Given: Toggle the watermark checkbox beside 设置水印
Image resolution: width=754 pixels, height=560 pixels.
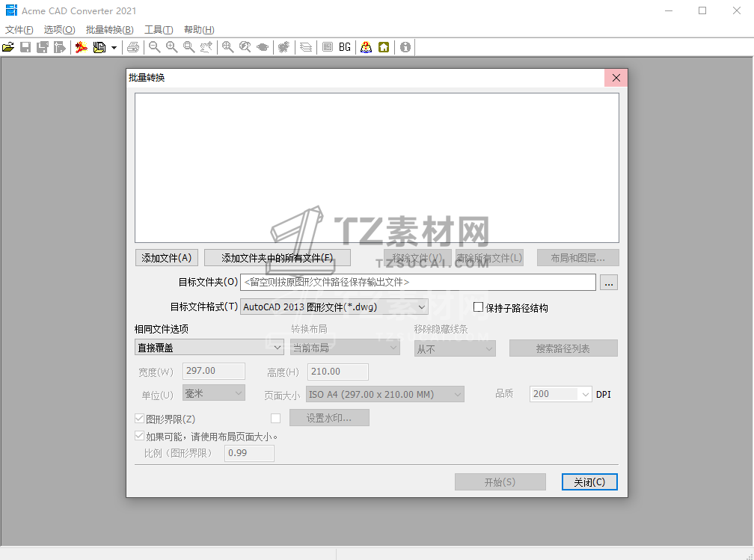Looking at the screenshot, I should 275,418.
